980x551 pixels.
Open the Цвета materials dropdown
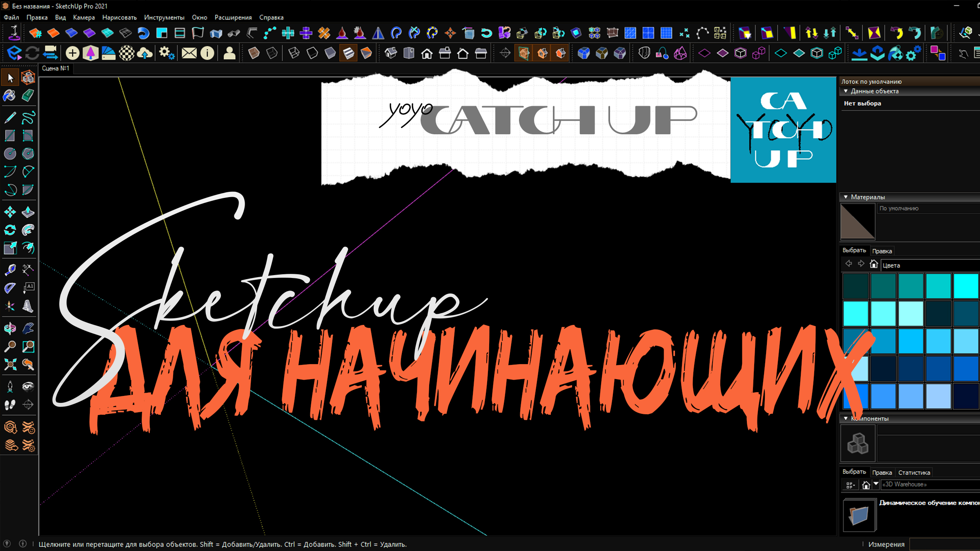930,265
